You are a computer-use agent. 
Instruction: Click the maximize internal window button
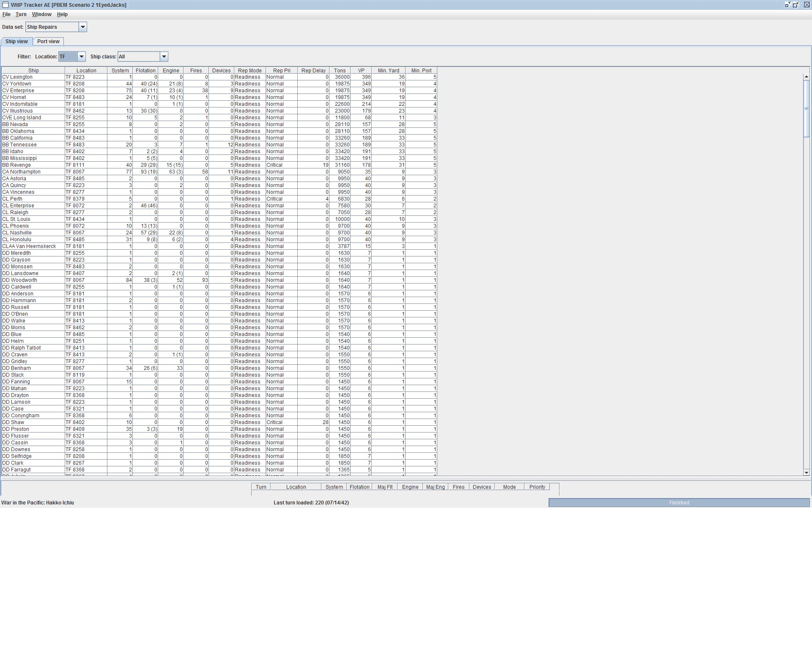[796, 5]
